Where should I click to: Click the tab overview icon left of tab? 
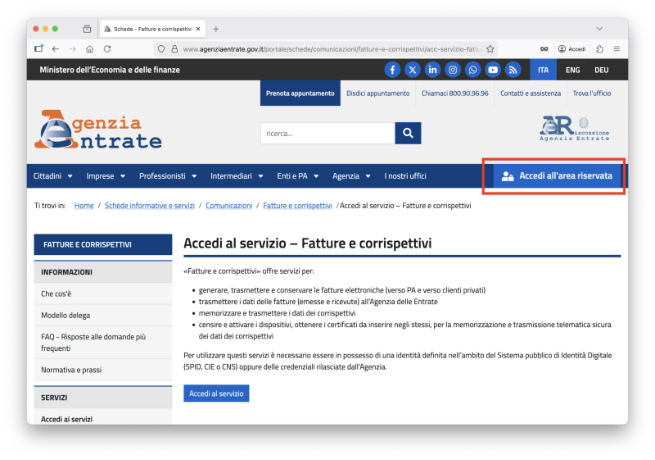pyautogui.click(x=87, y=29)
